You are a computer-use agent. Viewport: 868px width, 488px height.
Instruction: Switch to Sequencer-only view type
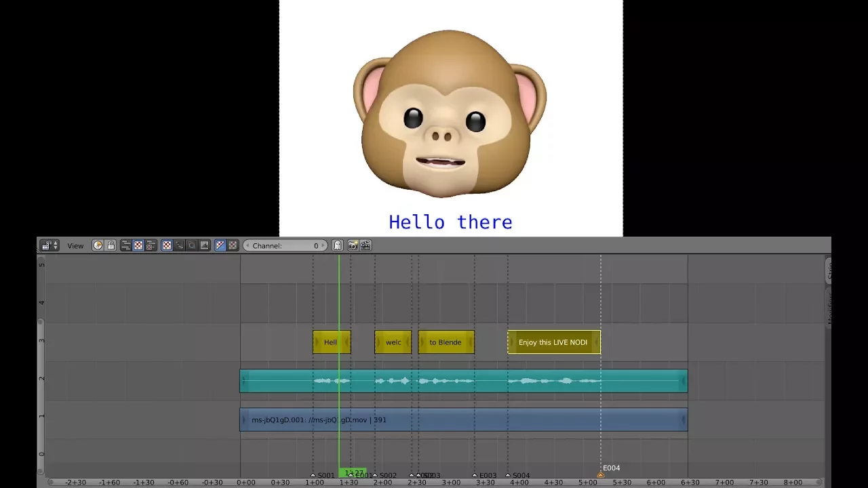(x=126, y=245)
